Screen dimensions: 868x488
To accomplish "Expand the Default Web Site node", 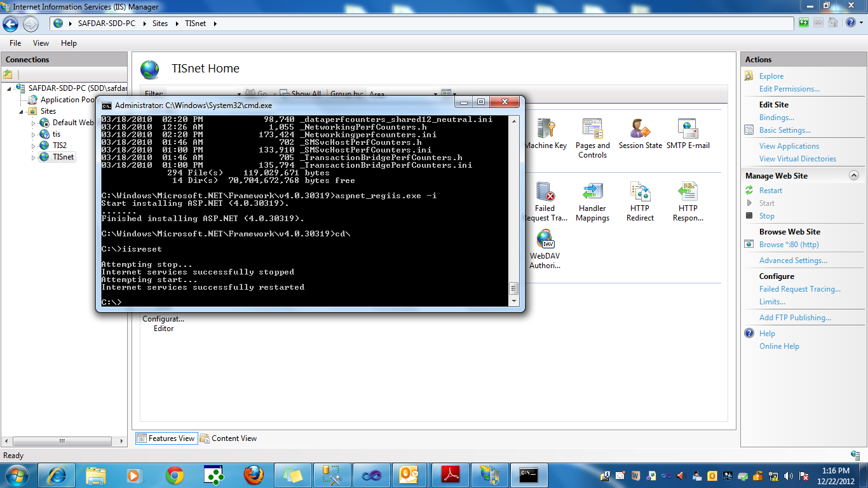I will (x=34, y=123).
